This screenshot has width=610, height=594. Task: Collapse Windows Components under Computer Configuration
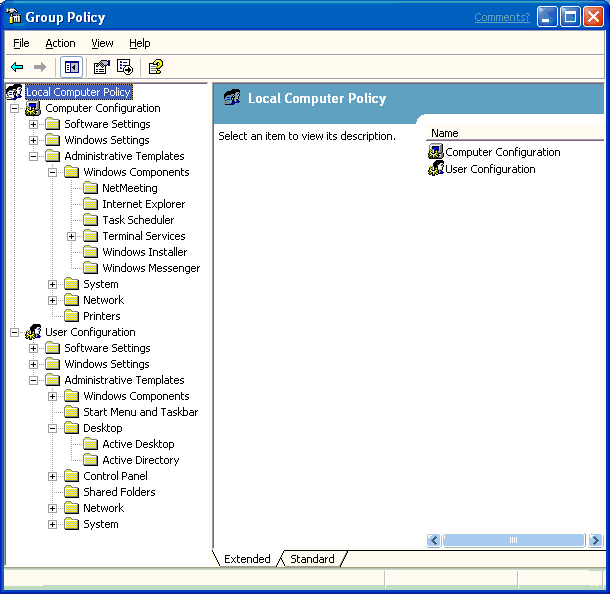pos(53,172)
